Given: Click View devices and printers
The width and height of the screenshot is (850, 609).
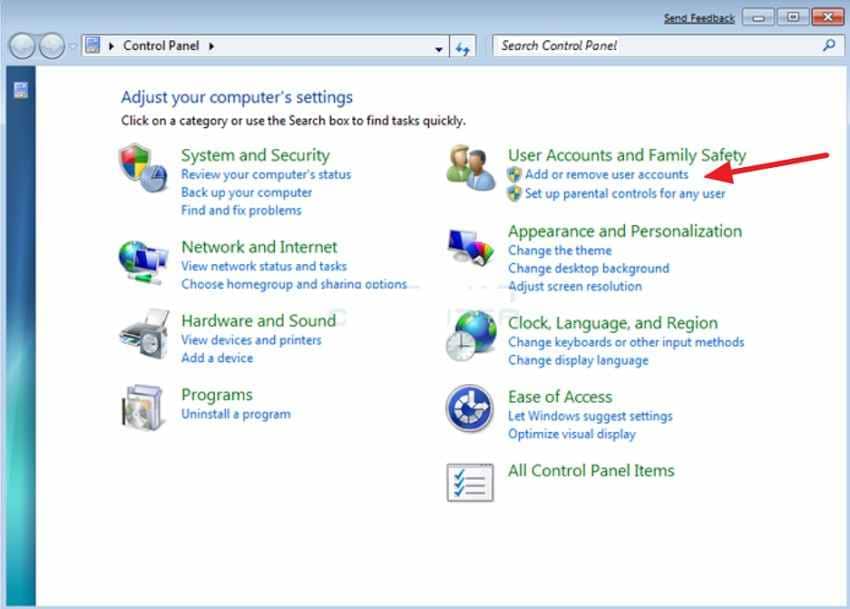Looking at the screenshot, I should tap(251, 340).
